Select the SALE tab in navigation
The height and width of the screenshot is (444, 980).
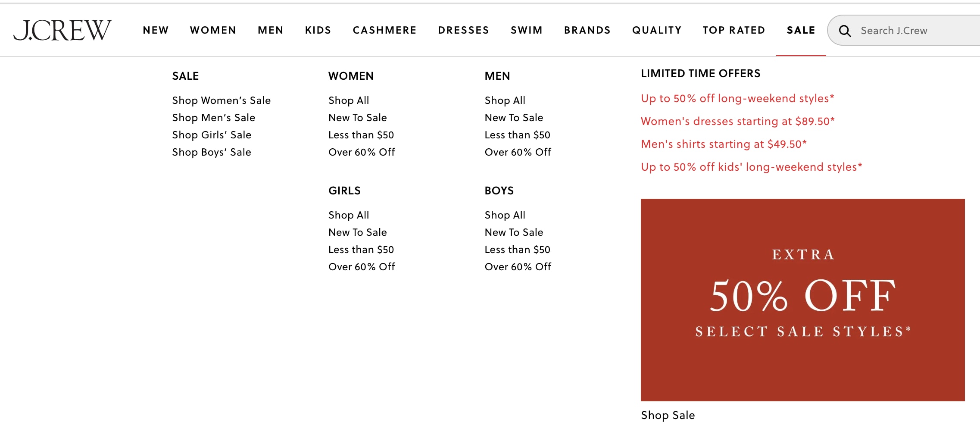(x=801, y=30)
